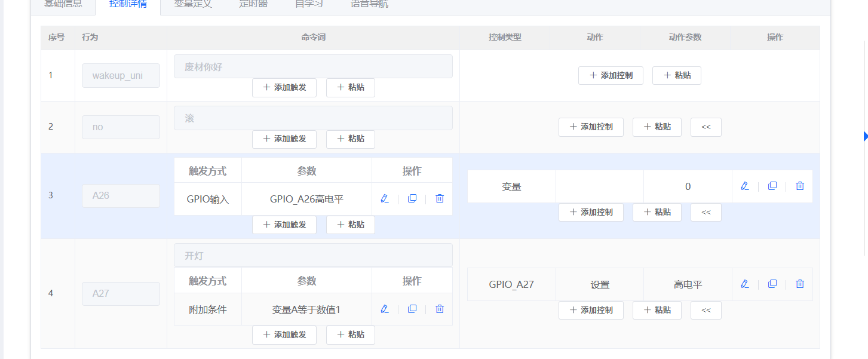This screenshot has height=359, width=868.
Task: Delete the GPIO_A27 高电平 control
Action: pos(799,284)
